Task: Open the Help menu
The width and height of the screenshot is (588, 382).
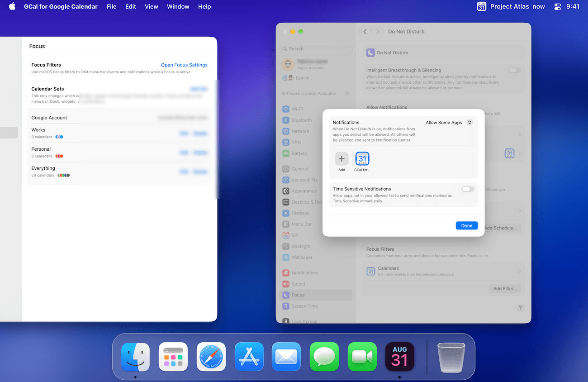Action: coord(204,6)
